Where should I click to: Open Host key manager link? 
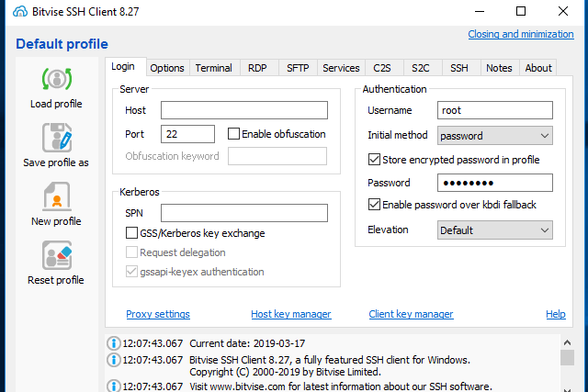[291, 314]
